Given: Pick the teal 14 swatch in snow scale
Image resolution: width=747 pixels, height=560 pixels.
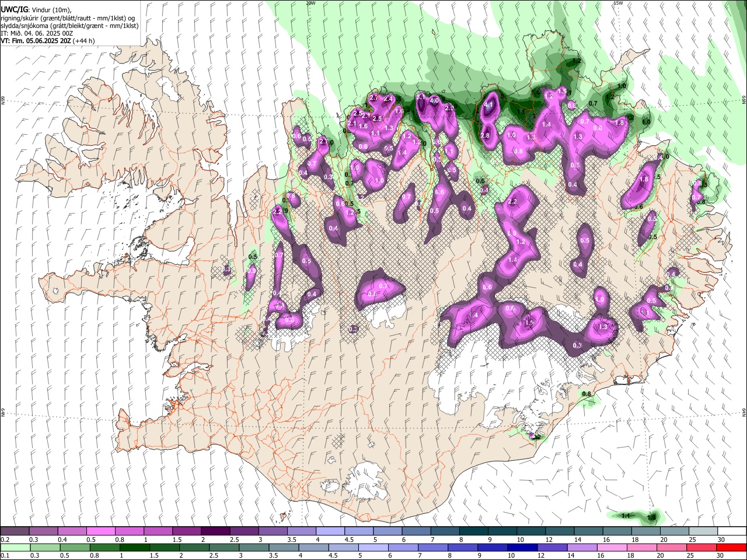Looking at the screenshot, I should [589, 531].
